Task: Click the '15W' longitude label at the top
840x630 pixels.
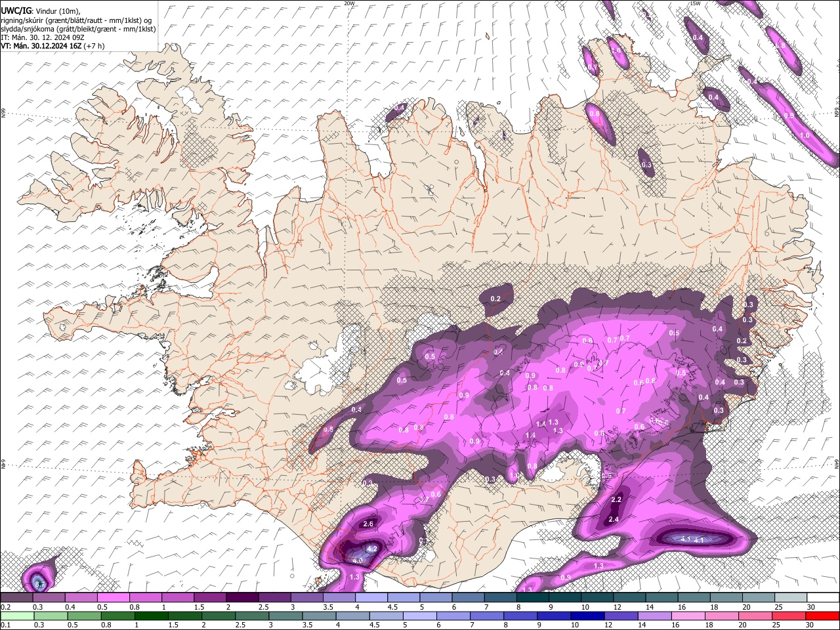Action: click(x=695, y=3)
